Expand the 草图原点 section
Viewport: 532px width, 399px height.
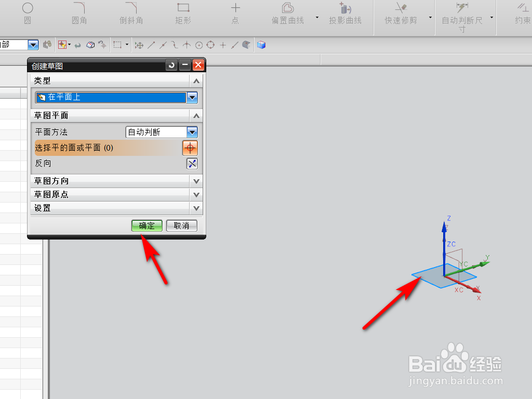(x=196, y=195)
